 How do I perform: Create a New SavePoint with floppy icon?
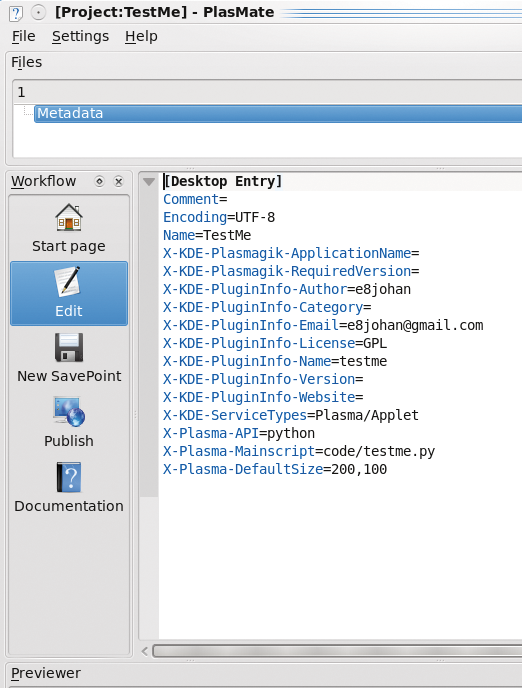pos(69,347)
